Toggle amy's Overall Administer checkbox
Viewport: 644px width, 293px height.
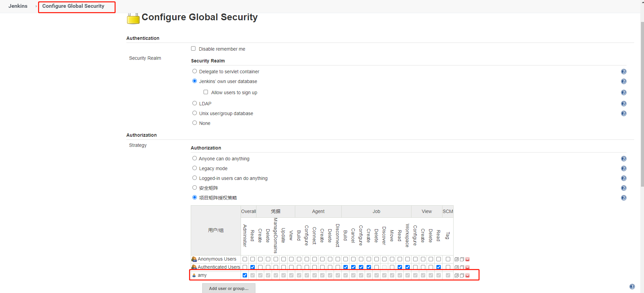pos(245,275)
